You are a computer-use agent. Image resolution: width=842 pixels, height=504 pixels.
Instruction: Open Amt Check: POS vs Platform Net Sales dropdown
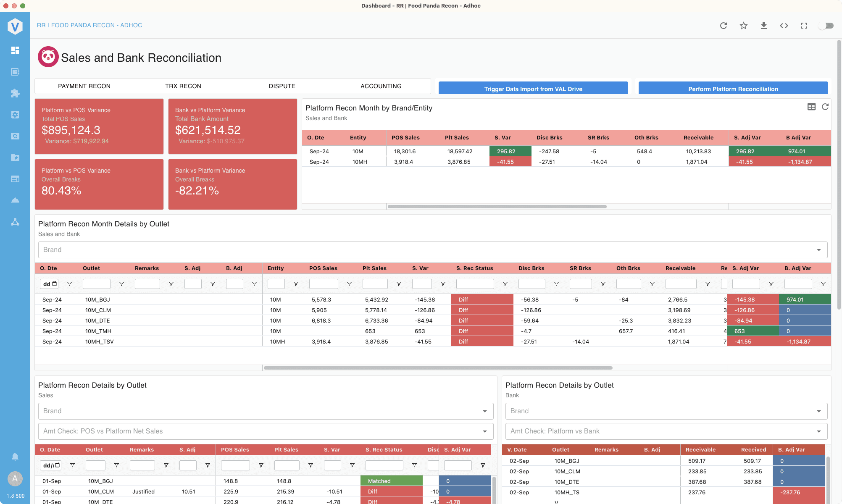click(266, 431)
